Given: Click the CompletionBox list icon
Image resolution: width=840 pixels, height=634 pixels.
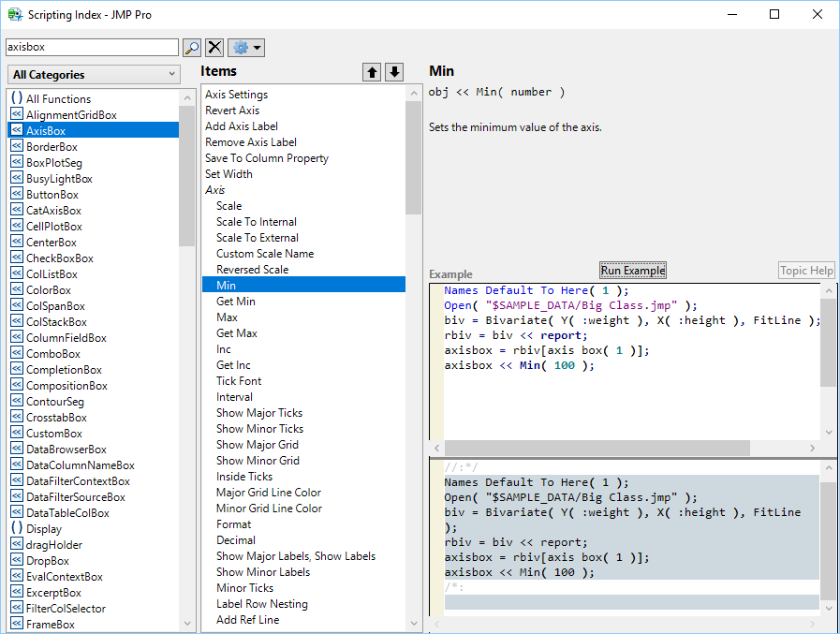Looking at the screenshot, I should [x=17, y=369].
